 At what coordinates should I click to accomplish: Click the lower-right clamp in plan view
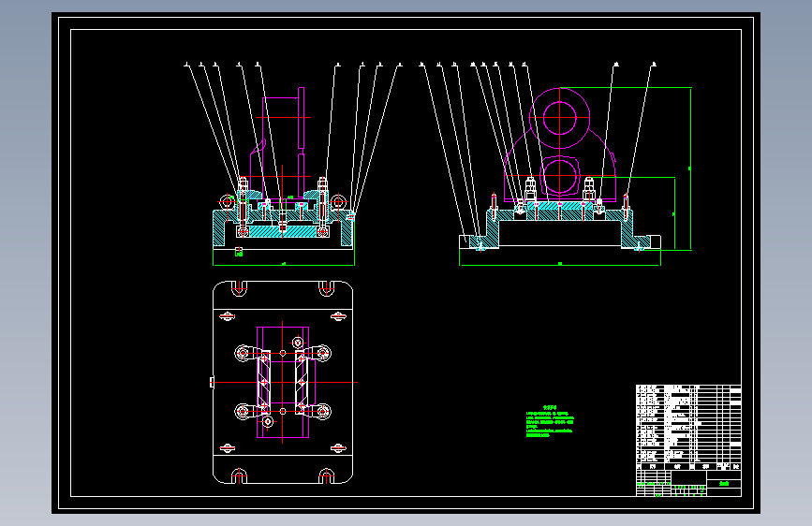point(317,412)
